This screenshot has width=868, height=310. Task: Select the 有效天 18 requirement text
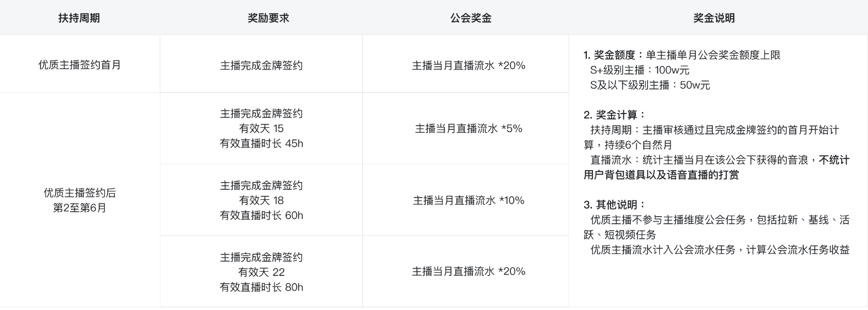point(261,200)
